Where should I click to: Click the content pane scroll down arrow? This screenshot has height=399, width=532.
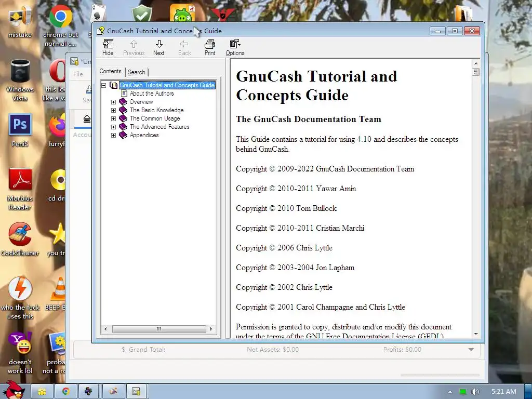[475, 334]
